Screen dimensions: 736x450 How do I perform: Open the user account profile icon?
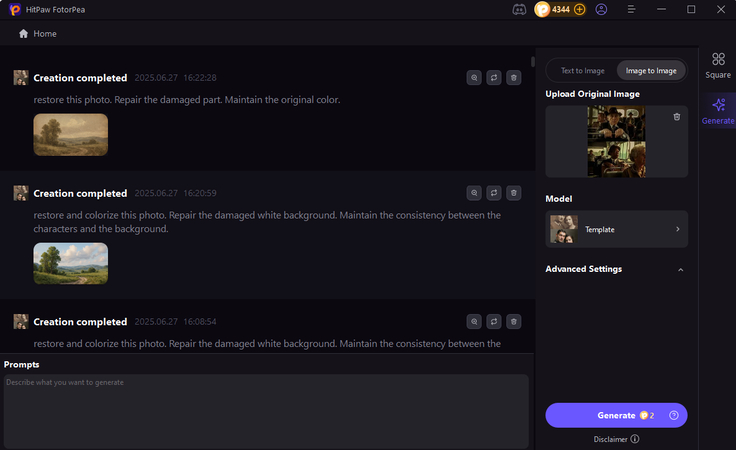point(601,9)
